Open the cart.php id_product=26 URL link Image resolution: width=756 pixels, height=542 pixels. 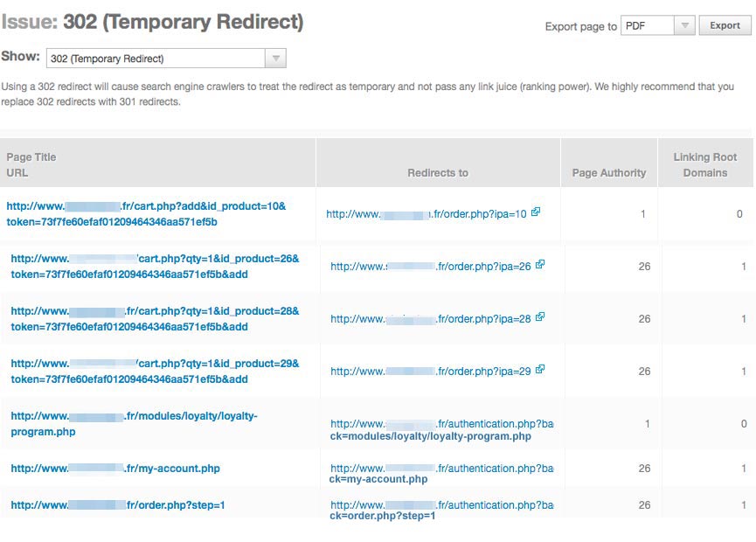(155, 266)
